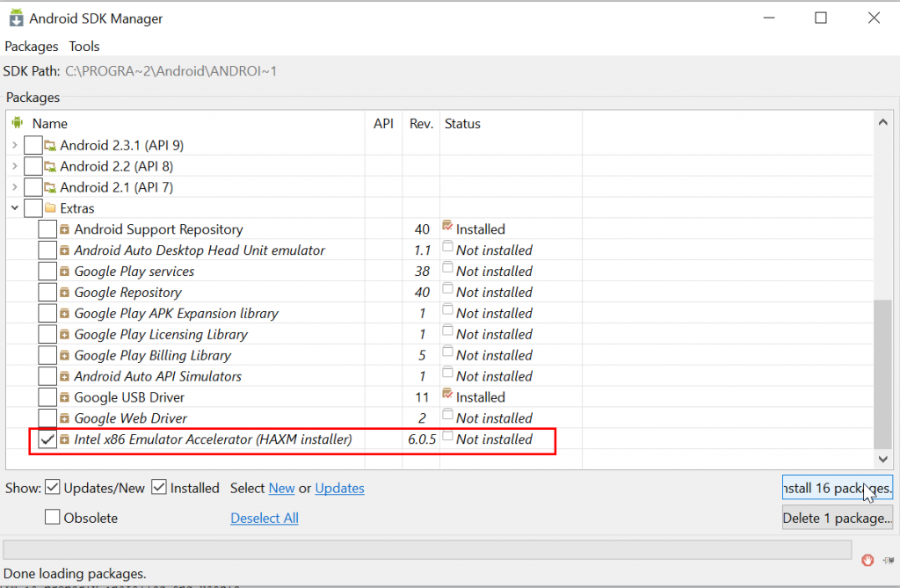Image resolution: width=900 pixels, height=588 pixels.
Task: Click the Rev. column header
Action: [421, 123]
